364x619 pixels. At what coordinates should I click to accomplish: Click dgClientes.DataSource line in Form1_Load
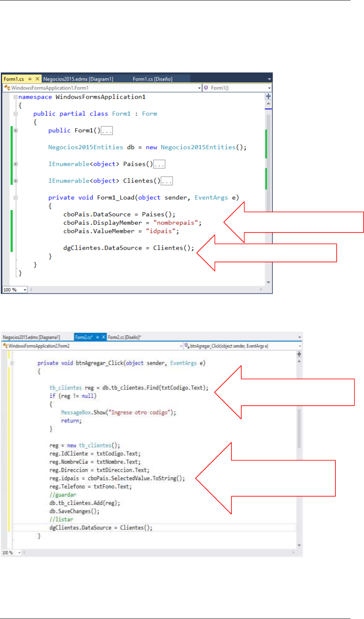(x=129, y=248)
